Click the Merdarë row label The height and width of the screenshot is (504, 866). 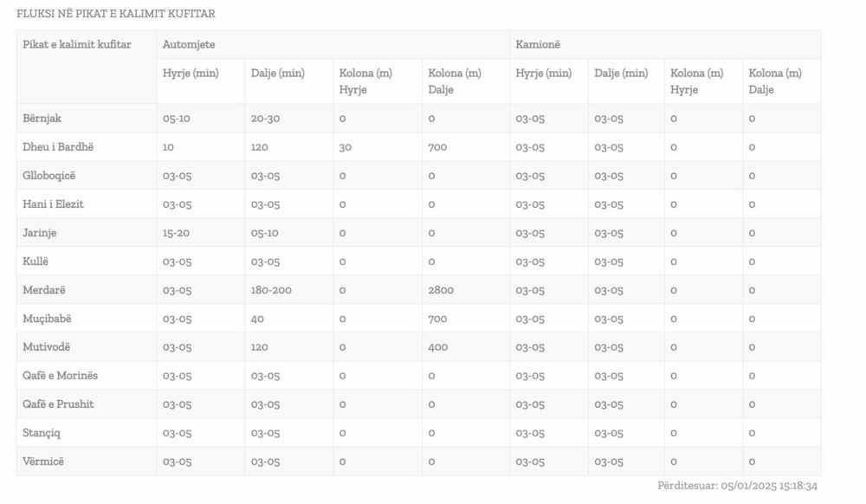[x=43, y=290]
